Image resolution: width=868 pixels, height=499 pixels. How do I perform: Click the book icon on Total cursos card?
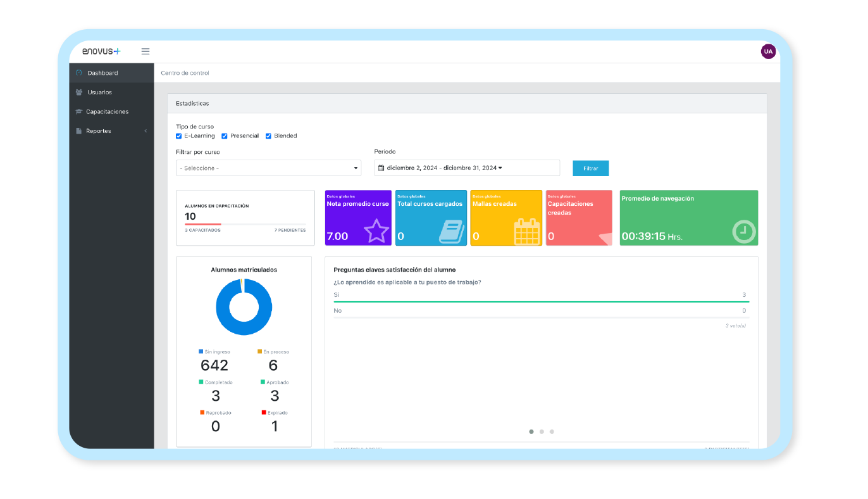tap(451, 231)
